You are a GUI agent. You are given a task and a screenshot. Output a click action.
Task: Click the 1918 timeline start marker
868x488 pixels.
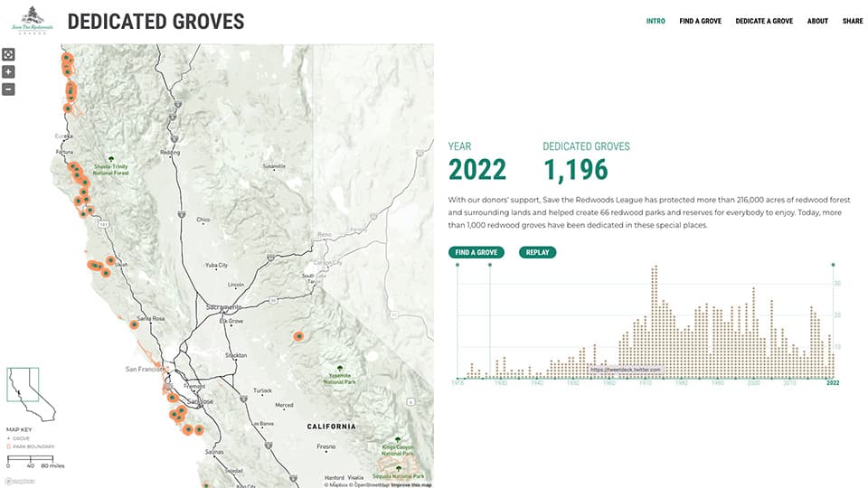point(458,265)
